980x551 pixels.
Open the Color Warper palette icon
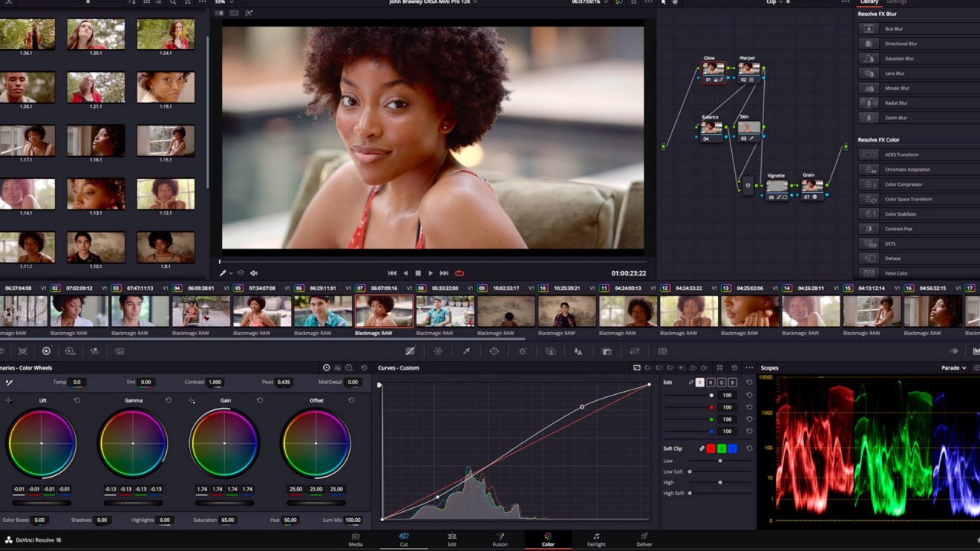coord(438,351)
